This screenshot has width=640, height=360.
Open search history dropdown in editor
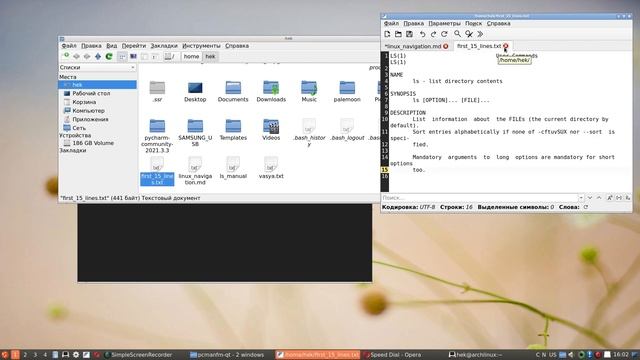(x=581, y=198)
